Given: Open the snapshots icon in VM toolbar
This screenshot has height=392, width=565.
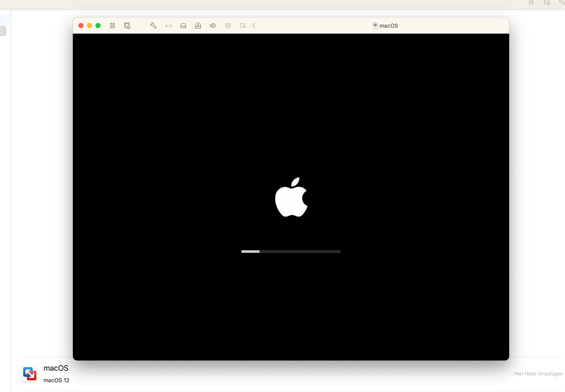Looking at the screenshot, I should [x=127, y=25].
